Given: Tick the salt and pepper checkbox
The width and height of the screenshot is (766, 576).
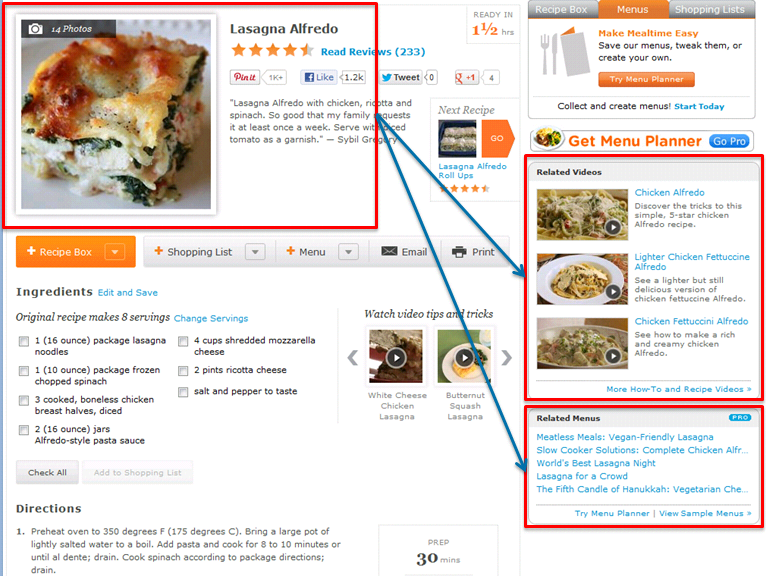Looking at the screenshot, I should (x=183, y=392).
